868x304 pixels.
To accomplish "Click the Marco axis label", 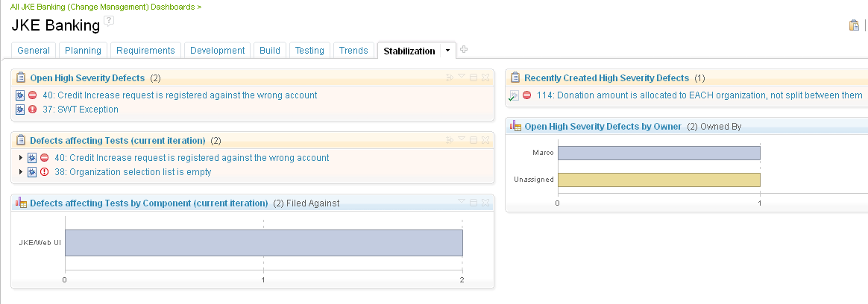I will [543, 153].
